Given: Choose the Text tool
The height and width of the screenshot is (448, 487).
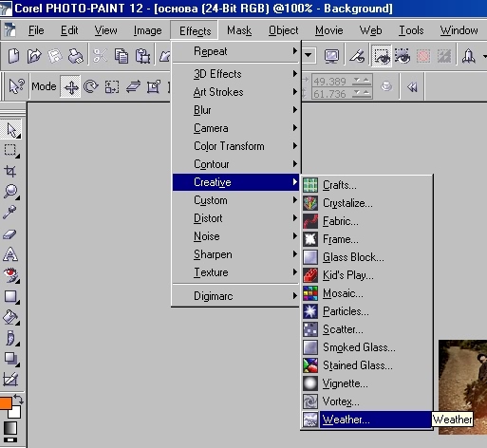Looking at the screenshot, I should pyautogui.click(x=10, y=254).
